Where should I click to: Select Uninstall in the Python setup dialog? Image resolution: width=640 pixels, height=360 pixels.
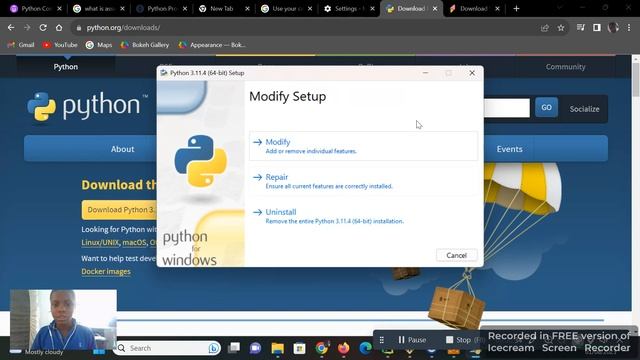(363, 216)
